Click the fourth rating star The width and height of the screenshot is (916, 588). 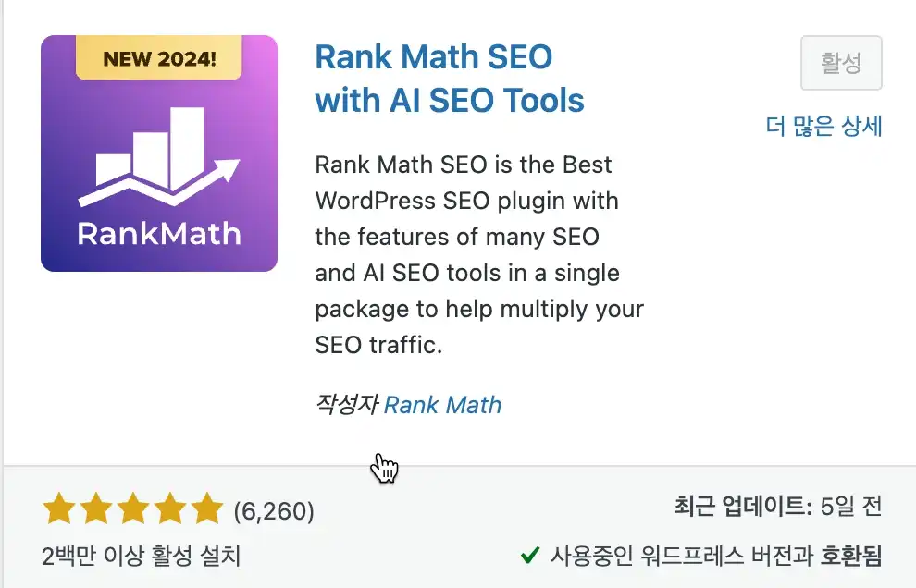click(170, 509)
